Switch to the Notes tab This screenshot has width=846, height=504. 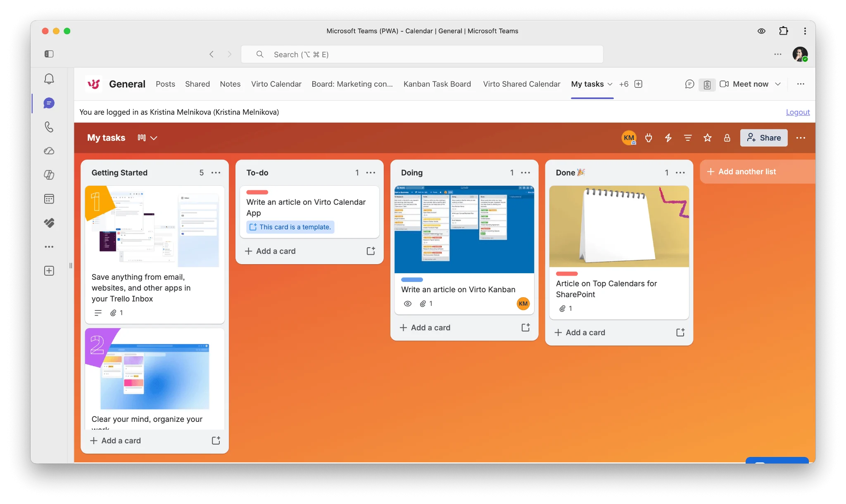(x=230, y=84)
